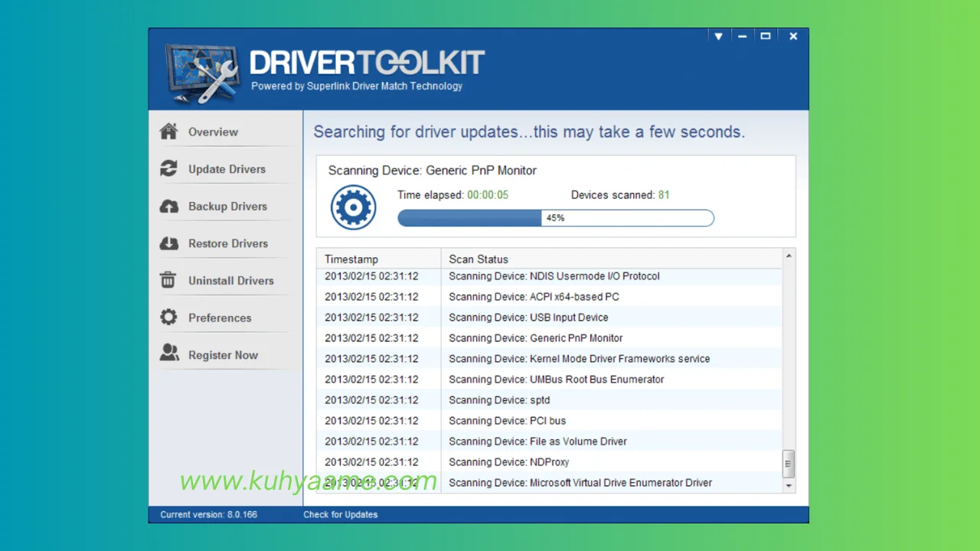Click Current version 8.0.166 text
This screenshot has height=551, width=980.
[x=209, y=514]
